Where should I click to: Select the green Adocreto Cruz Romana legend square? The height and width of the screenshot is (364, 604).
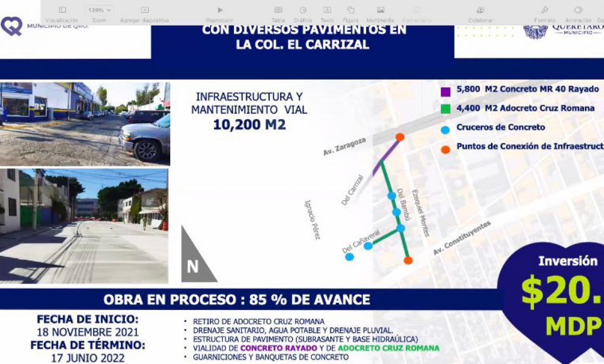coord(446,109)
